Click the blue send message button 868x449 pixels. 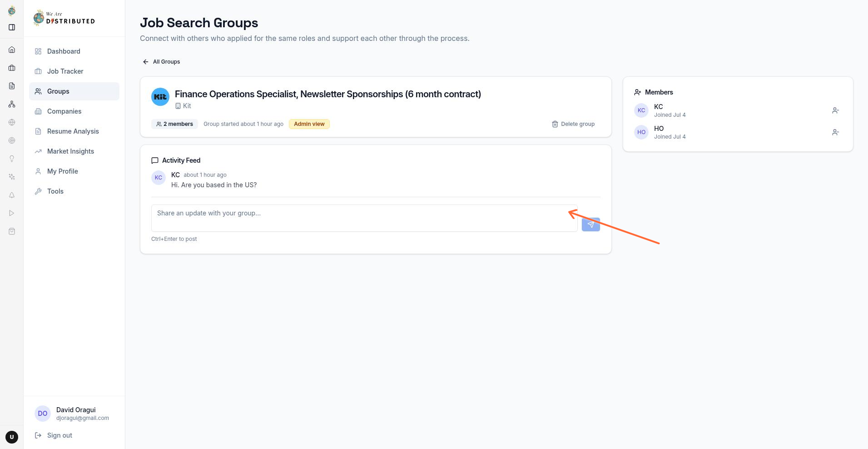click(x=591, y=224)
